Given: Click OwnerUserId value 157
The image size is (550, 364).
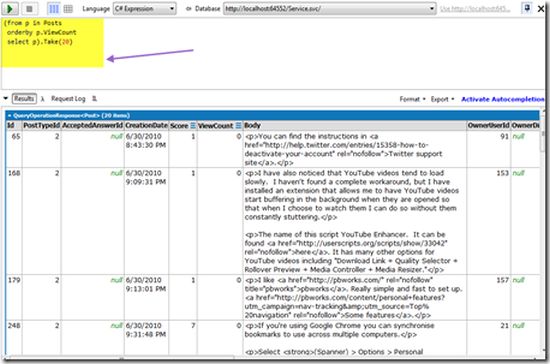Looking at the screenshot, I should click(x=503, y=280).
